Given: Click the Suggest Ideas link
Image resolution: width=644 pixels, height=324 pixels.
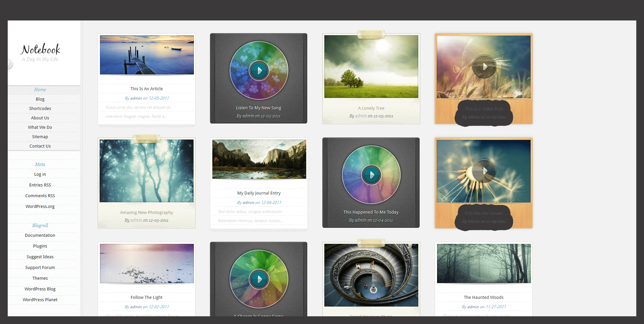Looking at the screenshot, I should pos(40,257).
